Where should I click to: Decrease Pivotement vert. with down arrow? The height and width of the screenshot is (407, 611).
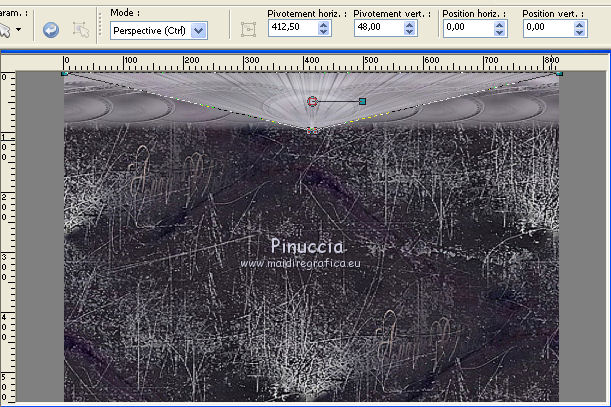(x=410, y=32)
